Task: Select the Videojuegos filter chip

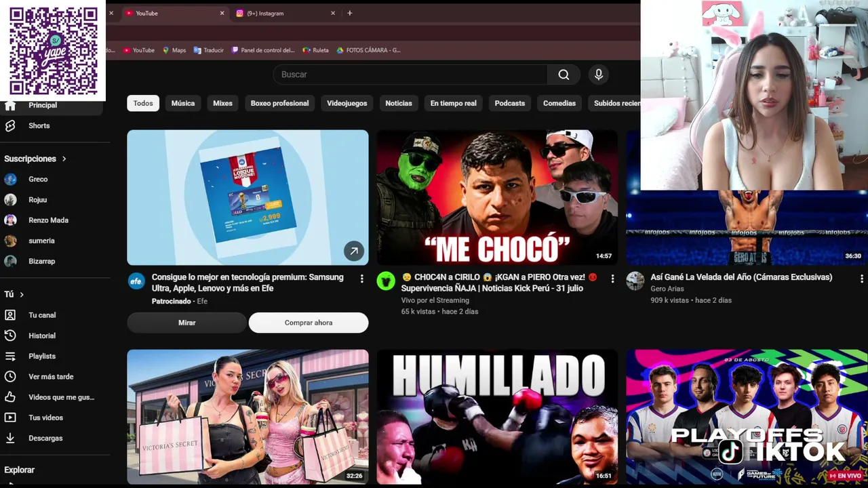Action: tap(347, 103)
